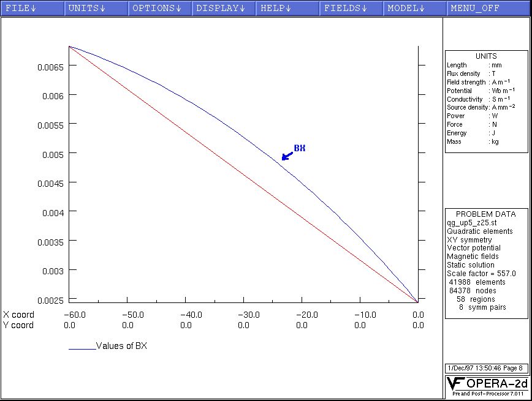Click the 'Field strength' units row
Screen dimensions: 532x401
coord(479,82)
